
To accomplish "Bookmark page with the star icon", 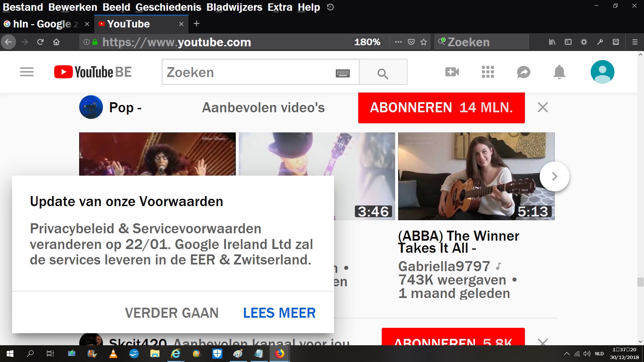I will (x=424, y=42).
